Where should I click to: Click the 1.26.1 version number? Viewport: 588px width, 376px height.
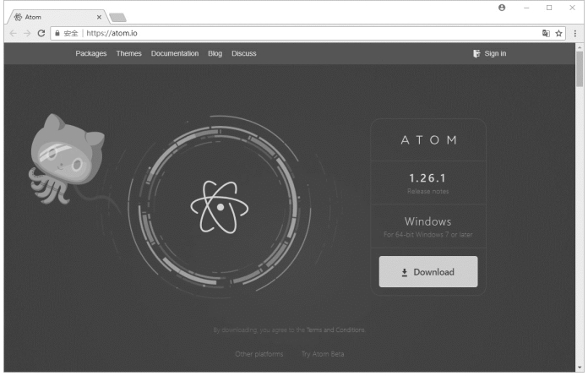(x=427, y=178)
